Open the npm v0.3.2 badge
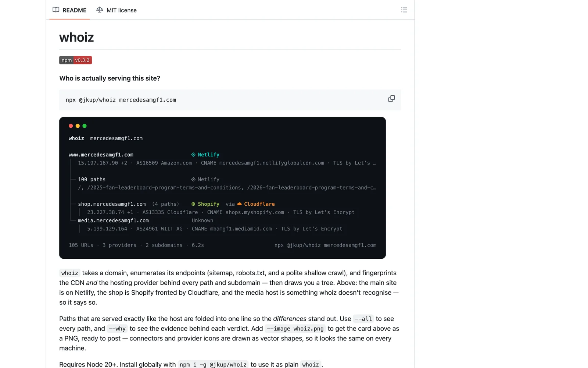Screen dimensions: 588x368 pyautogui.click(x=75, y=60)
